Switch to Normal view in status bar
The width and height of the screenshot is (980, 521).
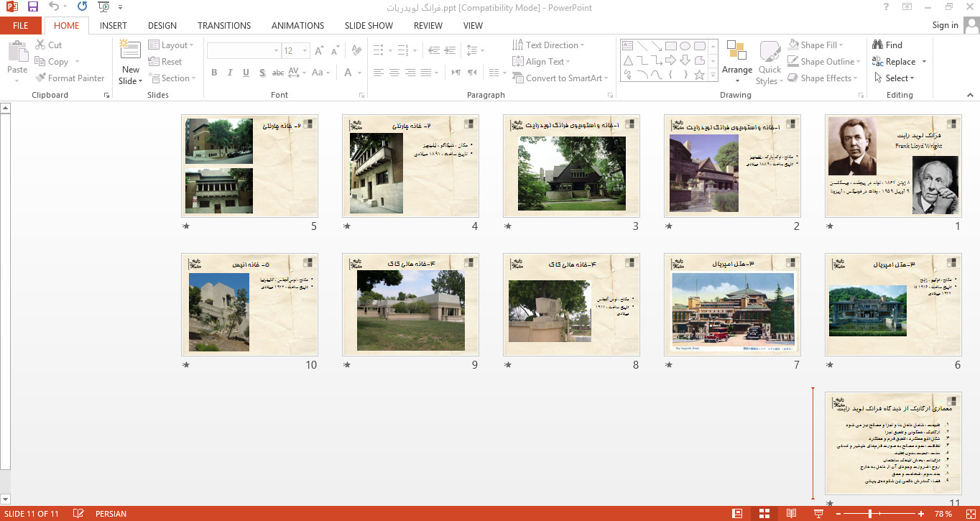pos(737,514)
